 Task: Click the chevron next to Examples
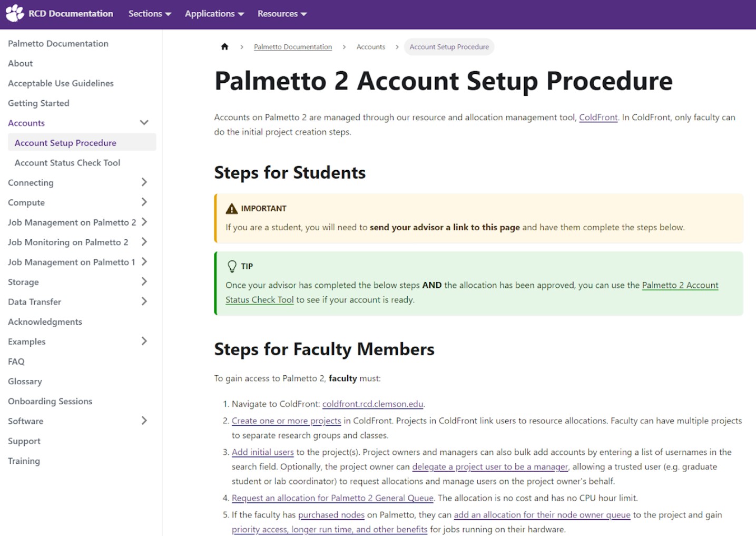144,341
